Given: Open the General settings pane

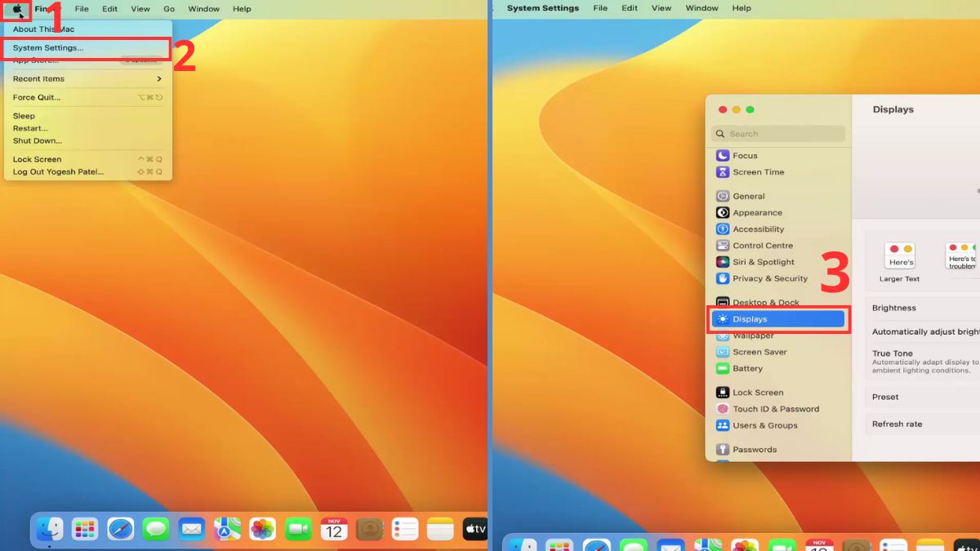Looking at the screenshot, I should pyautogui.click(x=748, y=197).
